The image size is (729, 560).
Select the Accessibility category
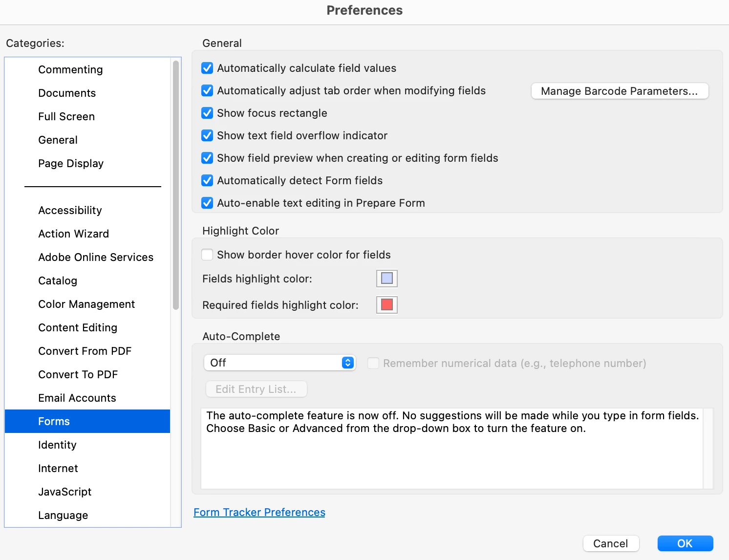tap(70, 210)
